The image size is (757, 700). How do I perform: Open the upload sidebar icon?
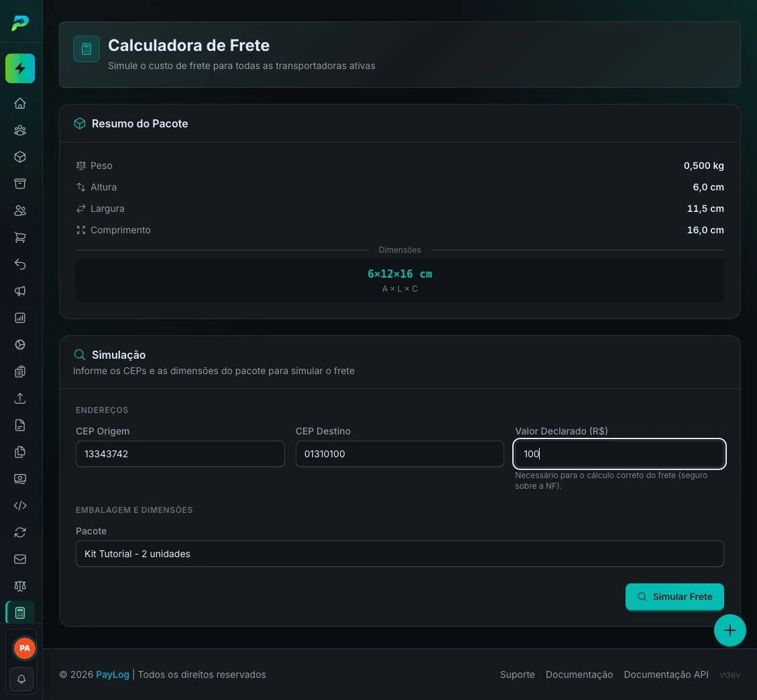(20, 398)
